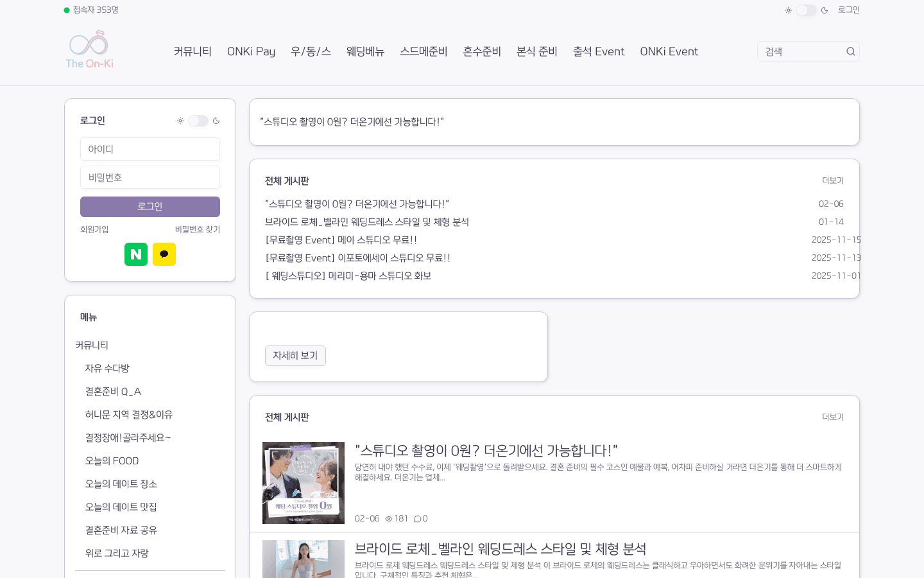Click the 아이디 input field

pos(150,149)
